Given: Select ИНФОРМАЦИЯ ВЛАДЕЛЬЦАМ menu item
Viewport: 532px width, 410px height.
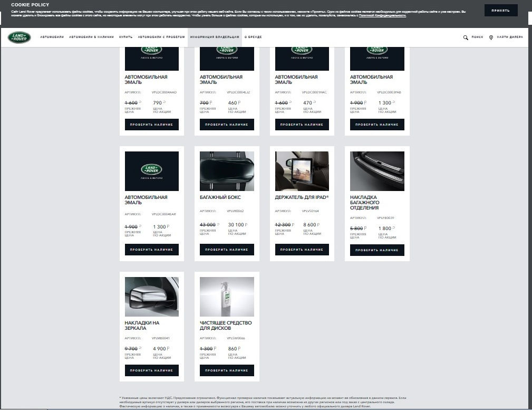Looking at the screenshot, I should [x=215, y=37].
